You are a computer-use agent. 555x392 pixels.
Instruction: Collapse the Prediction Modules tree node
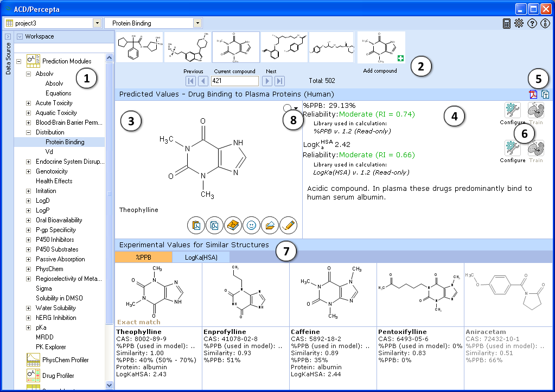point(19,61)
